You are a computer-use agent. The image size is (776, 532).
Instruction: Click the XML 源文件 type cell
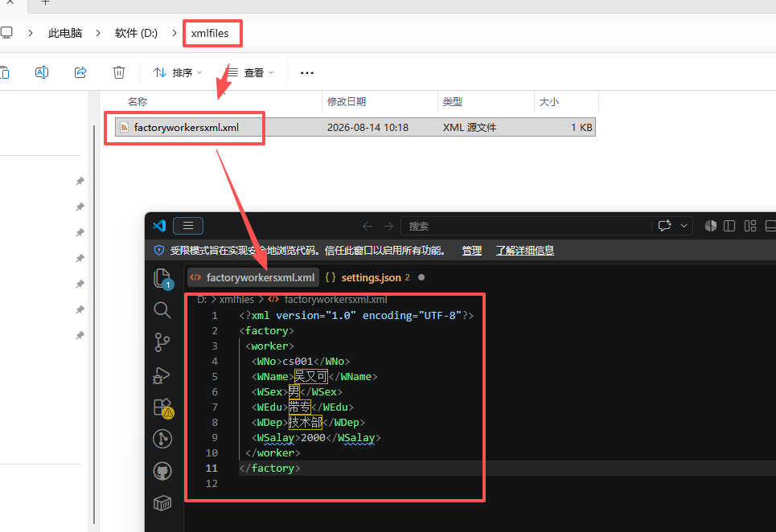469,127
